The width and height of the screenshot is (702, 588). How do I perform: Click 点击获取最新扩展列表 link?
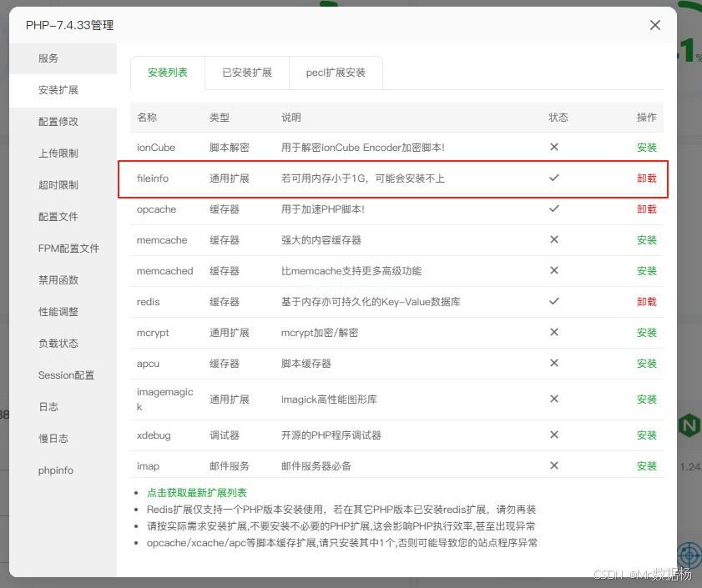click(x=197, y=493)
